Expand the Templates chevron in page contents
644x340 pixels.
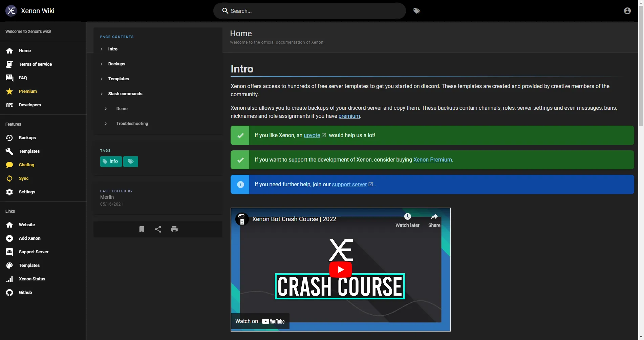[102, 79]
